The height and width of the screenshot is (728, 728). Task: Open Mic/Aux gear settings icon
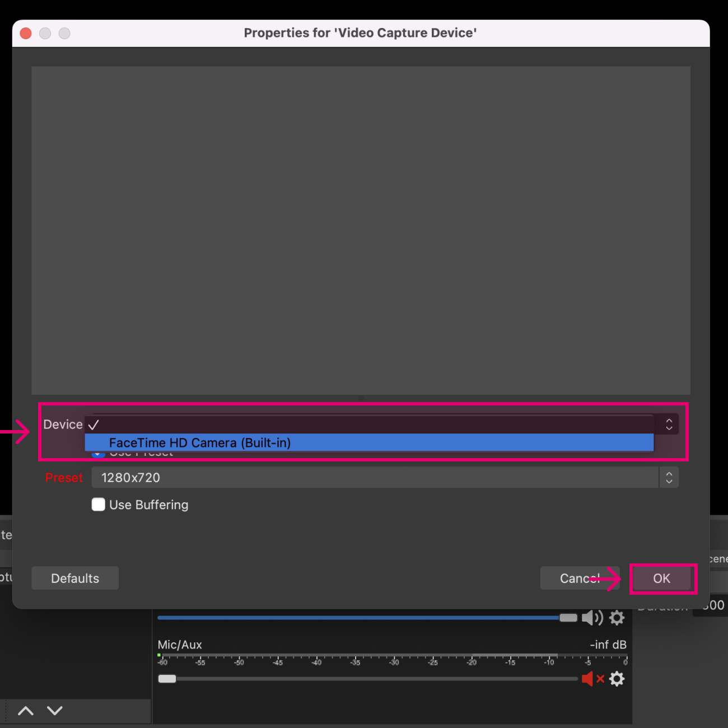coord(617,679)
